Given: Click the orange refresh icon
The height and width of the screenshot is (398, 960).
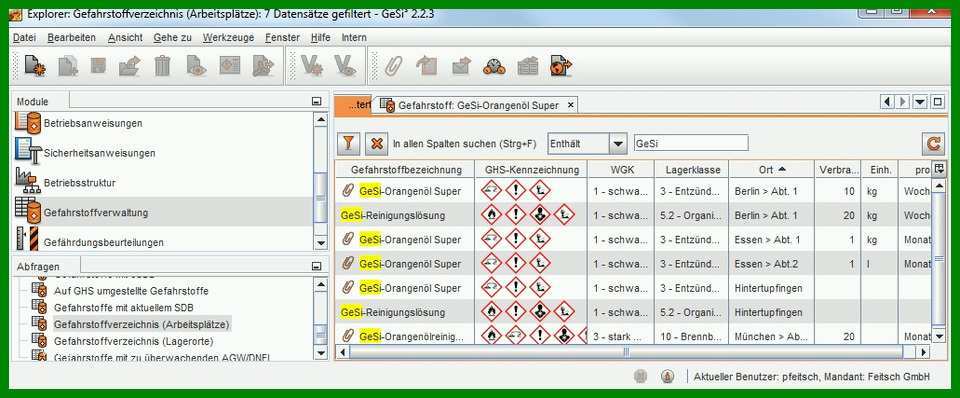Looking at the screenshot, I should [933, 143].
